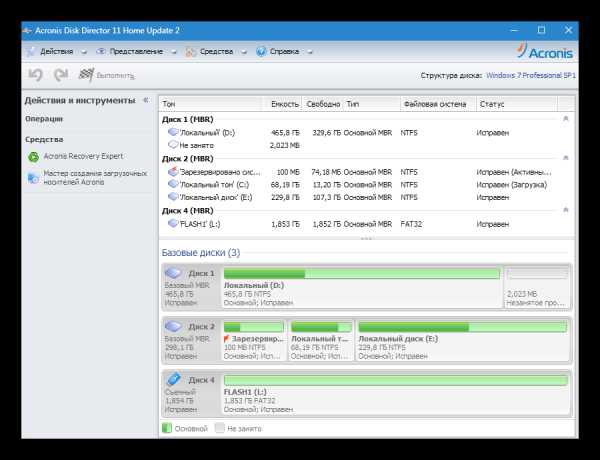The width and height of the screenshot is (600, 460).
Task: Collapse the Диск 2 (MBR) group
Action: [x=566, y=158]
